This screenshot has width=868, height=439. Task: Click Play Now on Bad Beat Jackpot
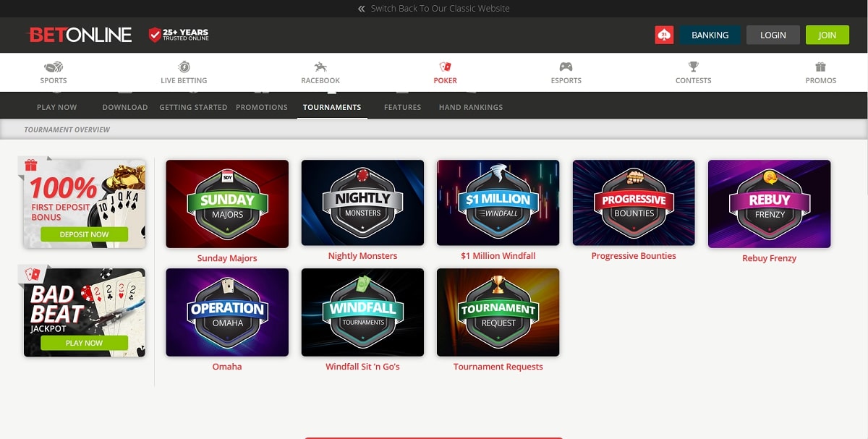[84, 343]
